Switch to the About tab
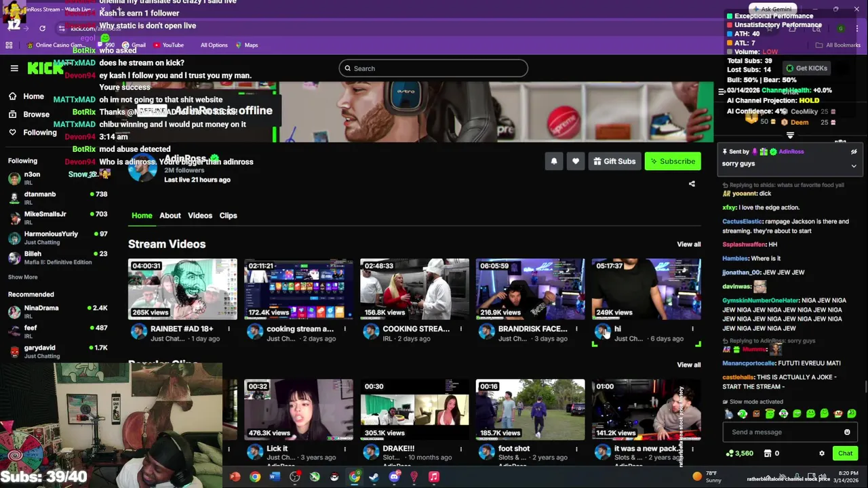 [170, 216]
